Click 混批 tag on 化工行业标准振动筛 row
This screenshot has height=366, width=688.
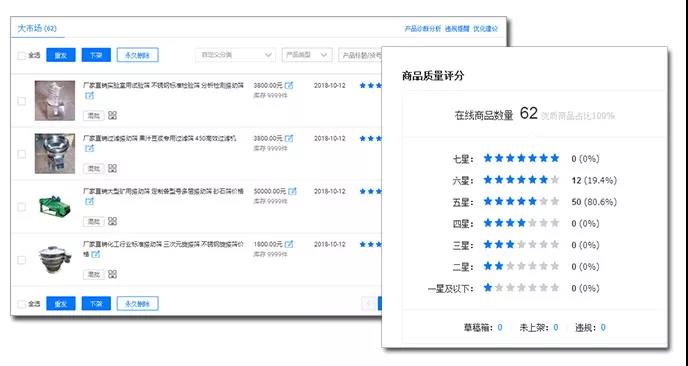94,275
